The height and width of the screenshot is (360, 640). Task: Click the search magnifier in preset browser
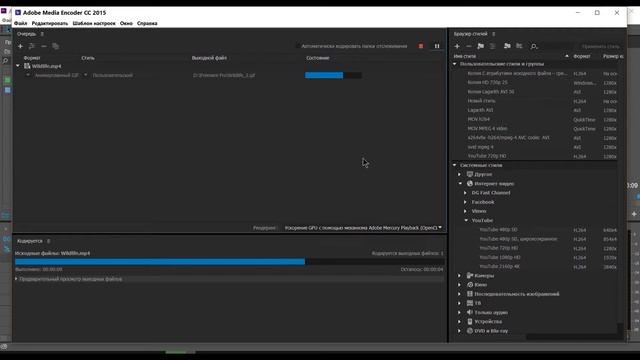[533, 47]
